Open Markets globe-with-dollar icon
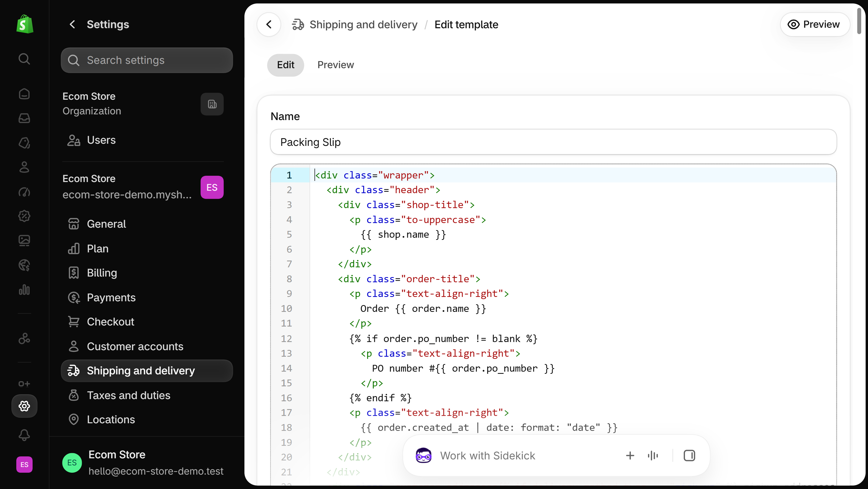Image resolution: width=868 pixels, height=489 pixels. pyautogui.click(x=24, y=265)
